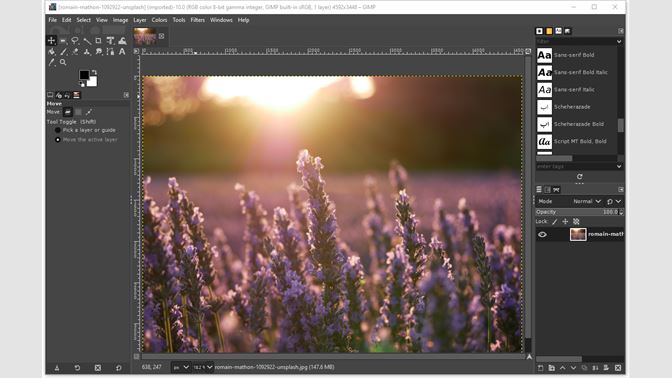Viewport: 672px width, 378px height.
Task: Open the navigation preview at canvas corner
Action: (529, 357)
